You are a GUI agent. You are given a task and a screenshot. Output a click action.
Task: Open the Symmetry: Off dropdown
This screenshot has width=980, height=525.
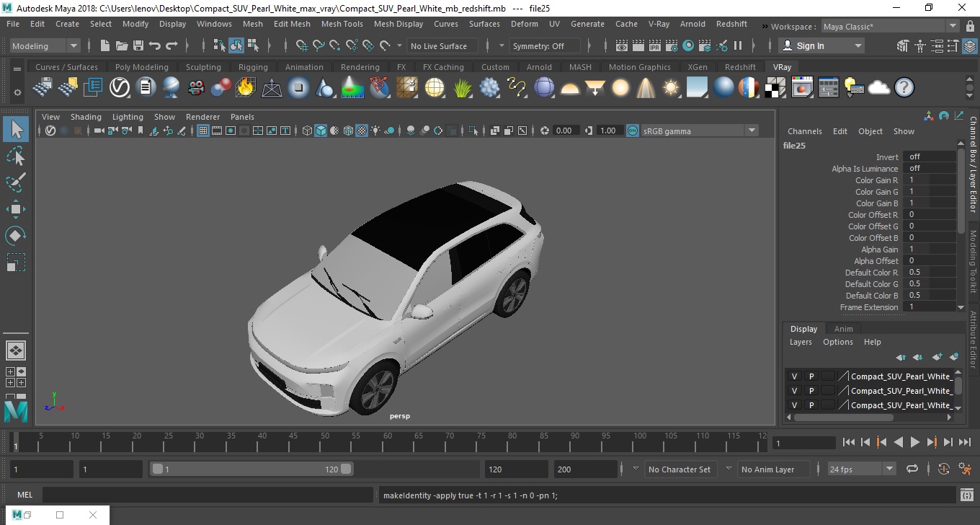544,45
